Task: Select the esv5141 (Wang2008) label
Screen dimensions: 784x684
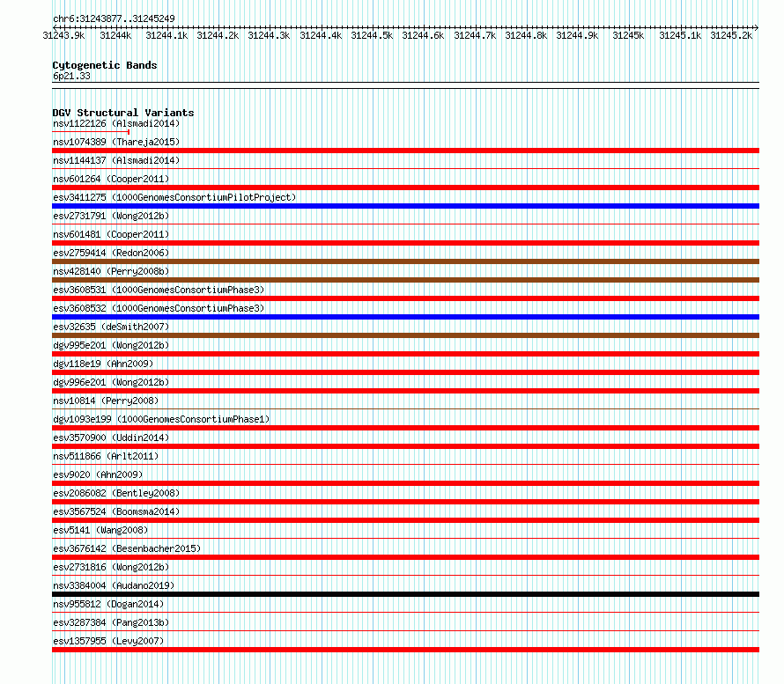Action: tap(100, 530)
